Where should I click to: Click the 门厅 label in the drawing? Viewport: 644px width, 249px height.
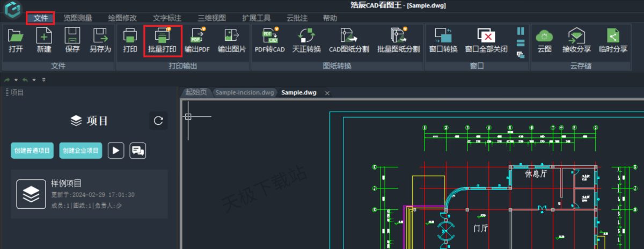click(481, 228)
